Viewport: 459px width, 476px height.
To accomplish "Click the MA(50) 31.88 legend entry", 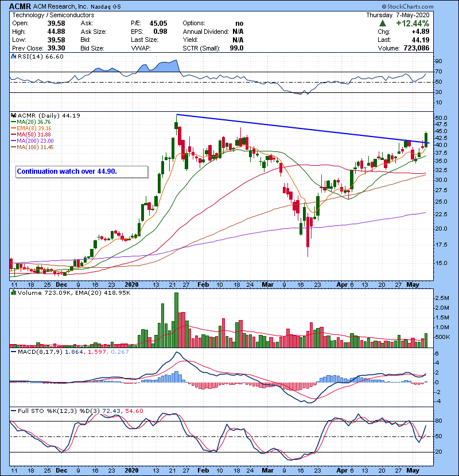I will (x=31, y=134).
